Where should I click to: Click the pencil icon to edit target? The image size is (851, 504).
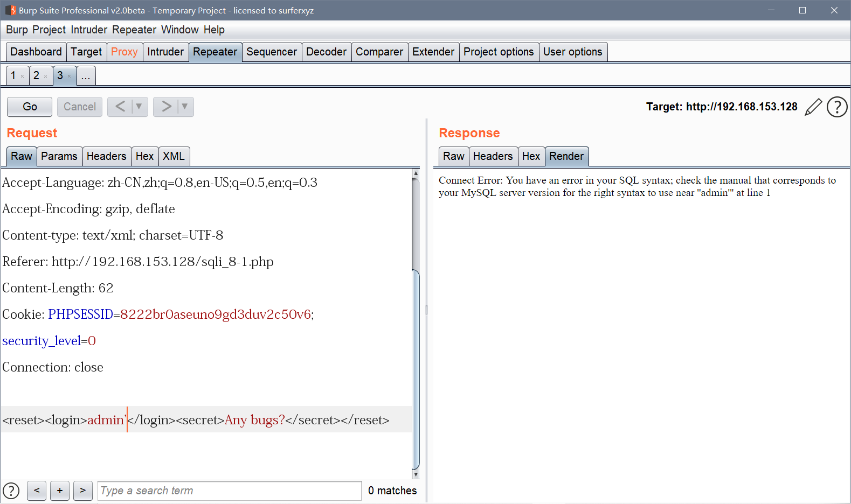[813, 107]
